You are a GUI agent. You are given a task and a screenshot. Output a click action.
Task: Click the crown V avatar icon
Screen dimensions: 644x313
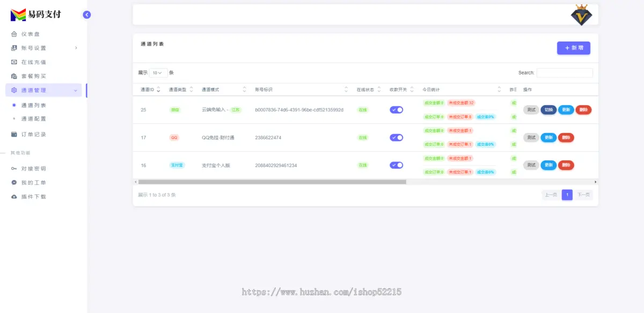(581, 15)
